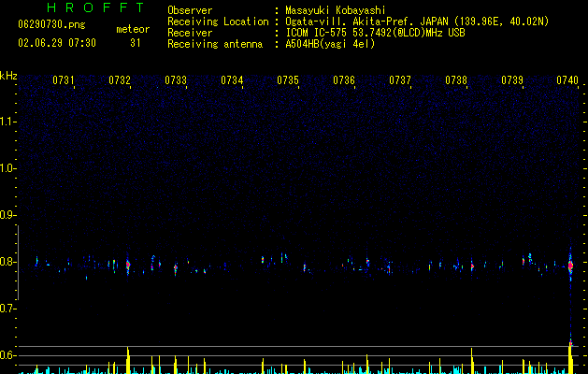
Task: Click the tall yellow power bar at 0740
Action: [x=570, y=358]
